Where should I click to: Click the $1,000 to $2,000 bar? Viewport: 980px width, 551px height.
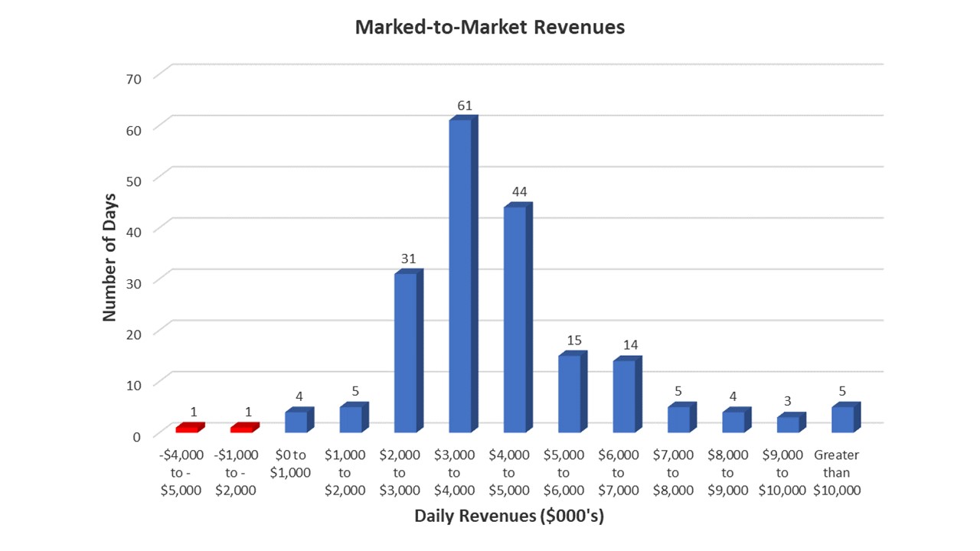coord(351,419)
